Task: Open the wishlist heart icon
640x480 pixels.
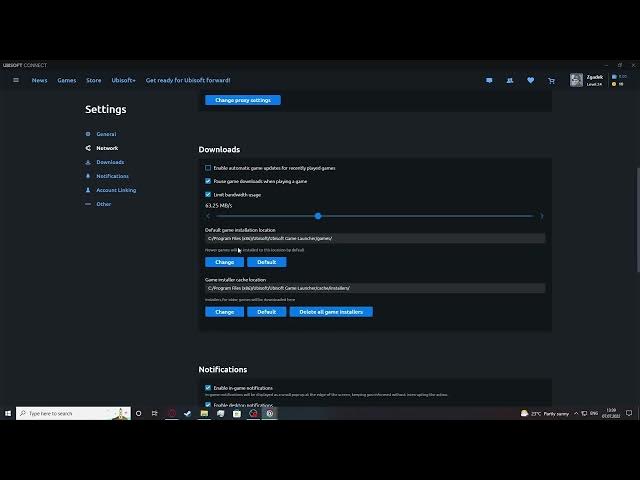Action: click(x=530, y=80)
